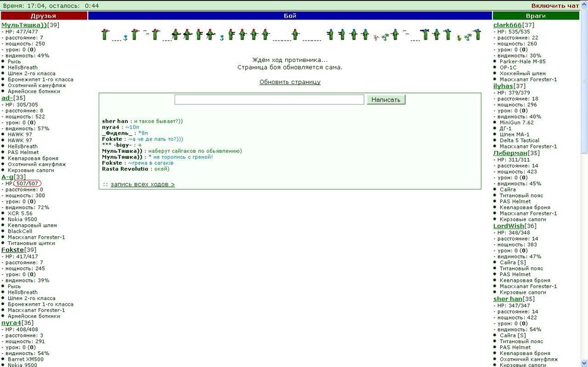Viewport: 588px width, 367px height.
Task: Click the timer text Время: 17:04
Action: tap(27, 6)
